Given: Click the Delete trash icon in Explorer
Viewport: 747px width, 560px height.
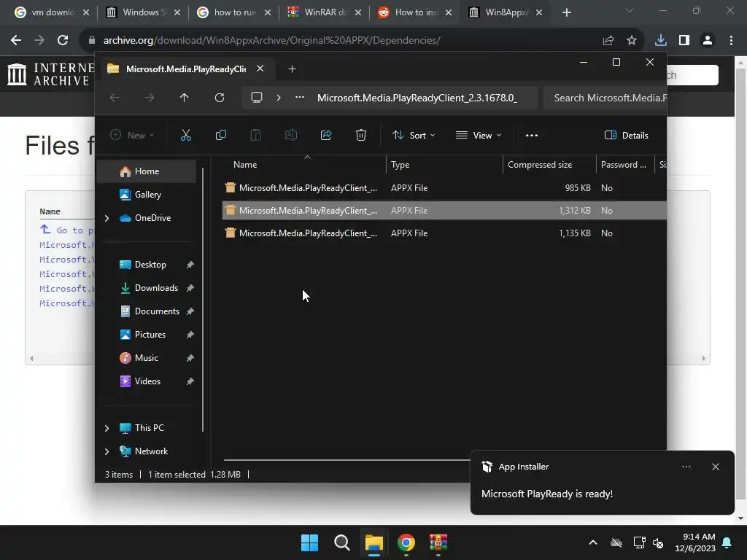Looking at the screenshot, I should pyautogui.click(x=361, y=135).
